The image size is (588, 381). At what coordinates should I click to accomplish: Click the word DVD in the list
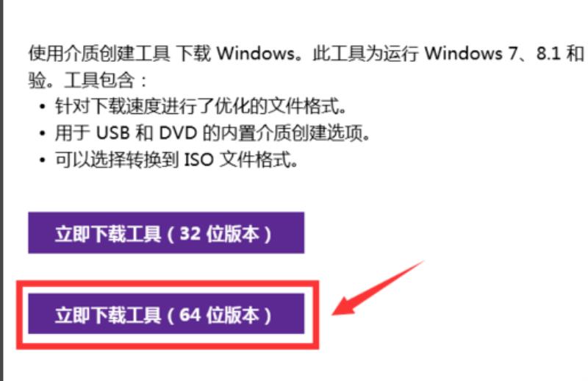pos(178,133)
